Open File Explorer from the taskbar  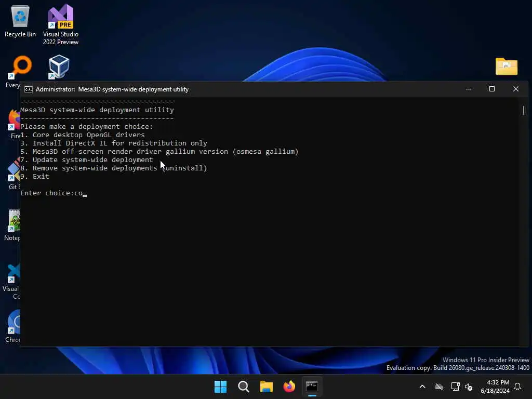[x=267, y=387]
